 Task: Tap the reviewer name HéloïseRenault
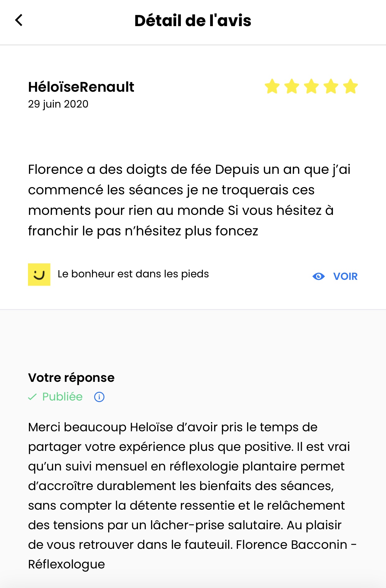(x=81, y=87)
